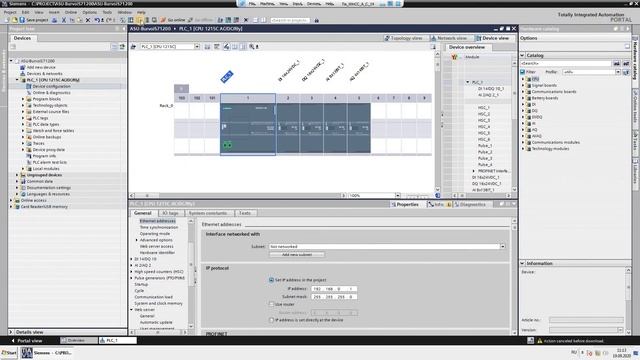Check IP address is set directly at the device

271,320
